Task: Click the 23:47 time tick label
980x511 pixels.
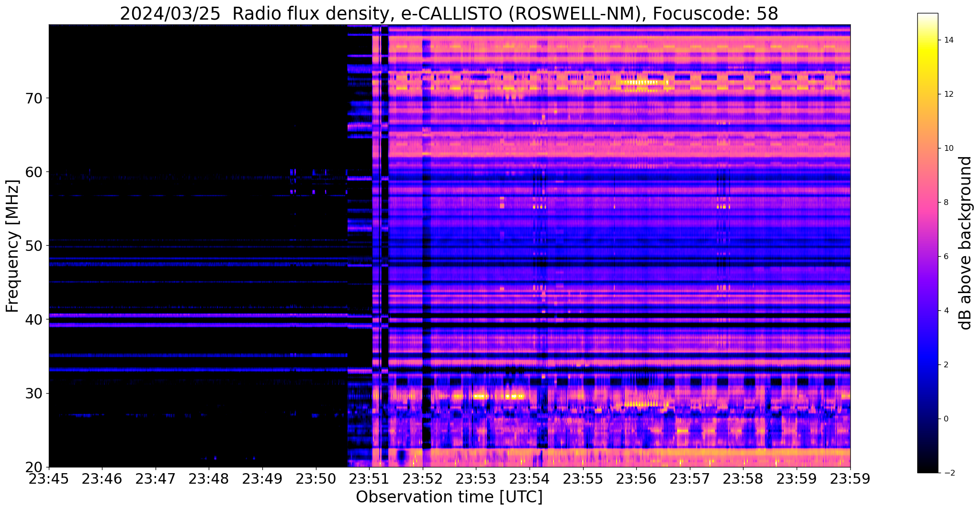Action: 156,478
